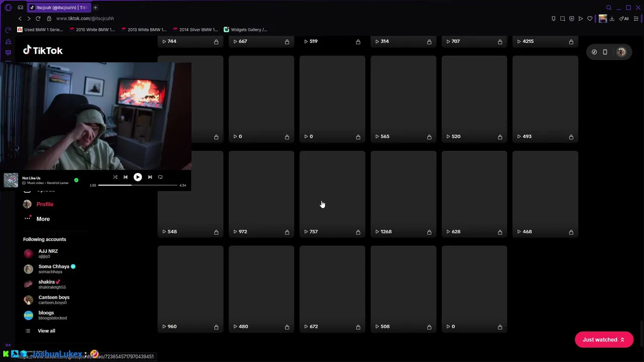Viewport: 644px width, 362px height.
Task: Open the private video with 508 views
Action: point(403,289)
